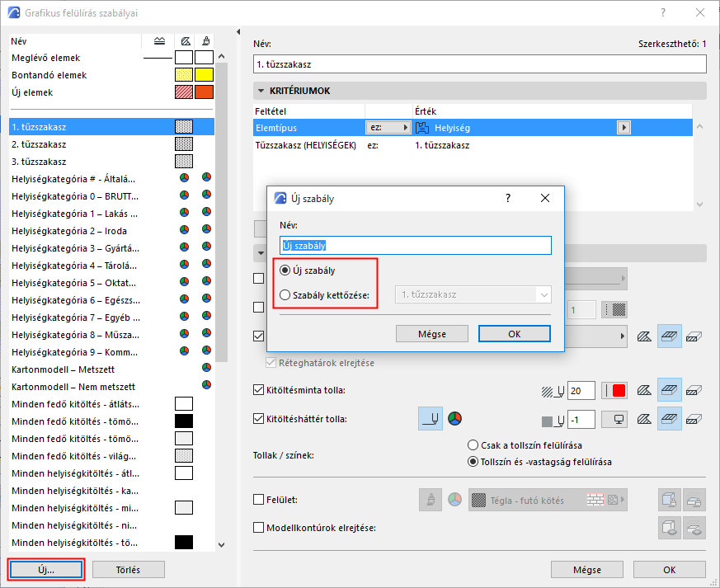720x588 pixels.
Task: Select the Új szabály radio button
Action: click(285, 270)
